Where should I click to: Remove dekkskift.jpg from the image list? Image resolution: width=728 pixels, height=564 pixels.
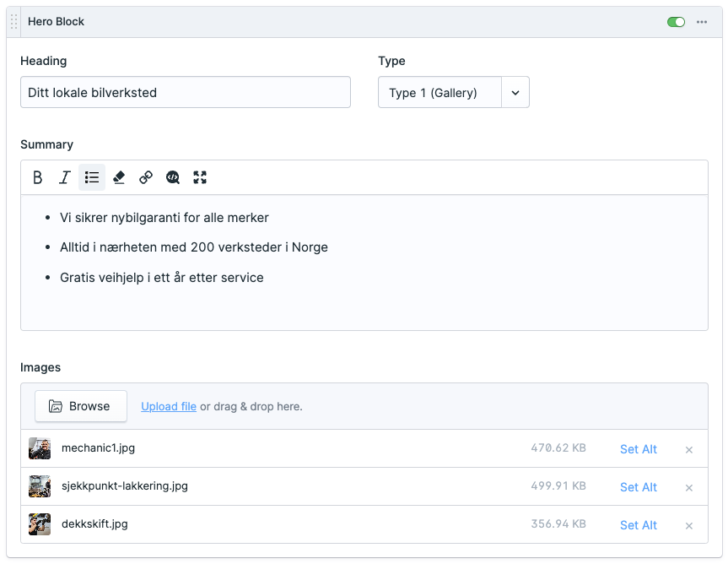pos(689,525)
